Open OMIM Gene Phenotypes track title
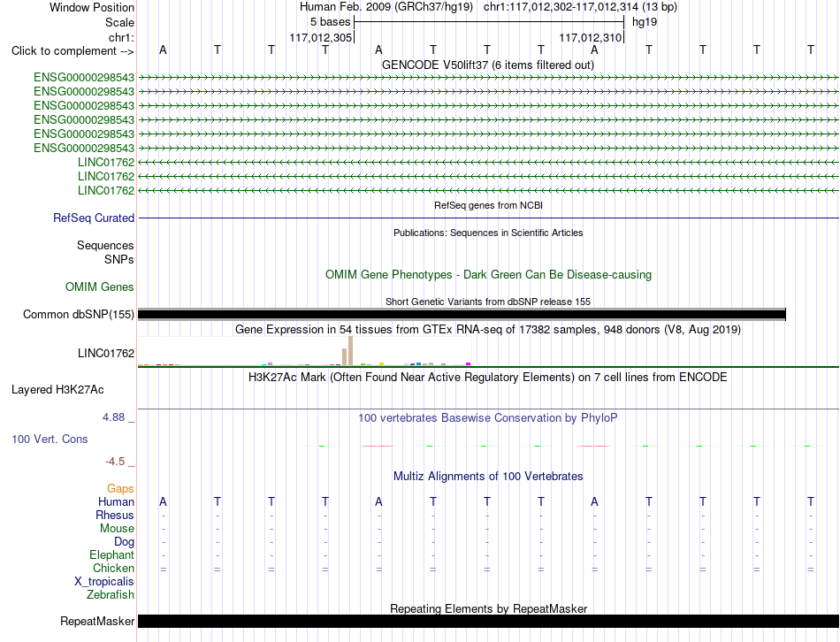This screenshot has width=840, height=642. point(488,274)
